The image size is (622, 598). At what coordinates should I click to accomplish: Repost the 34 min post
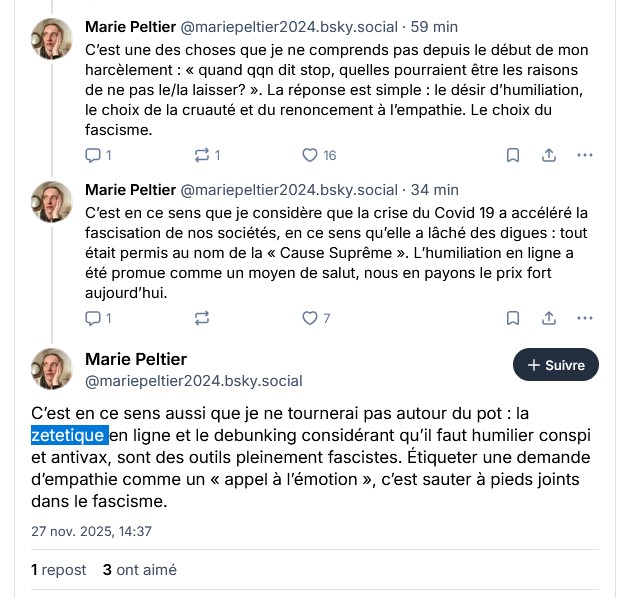coord(201,318)
